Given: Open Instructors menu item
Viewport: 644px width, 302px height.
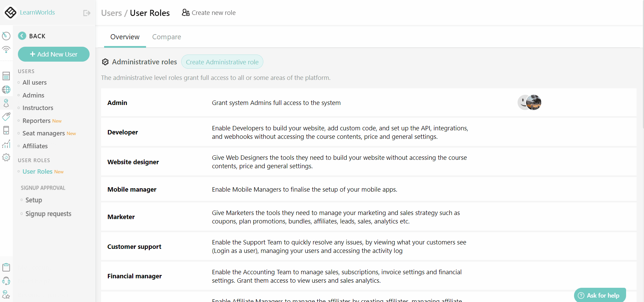Looking at the screenshot, I should 38,108.
